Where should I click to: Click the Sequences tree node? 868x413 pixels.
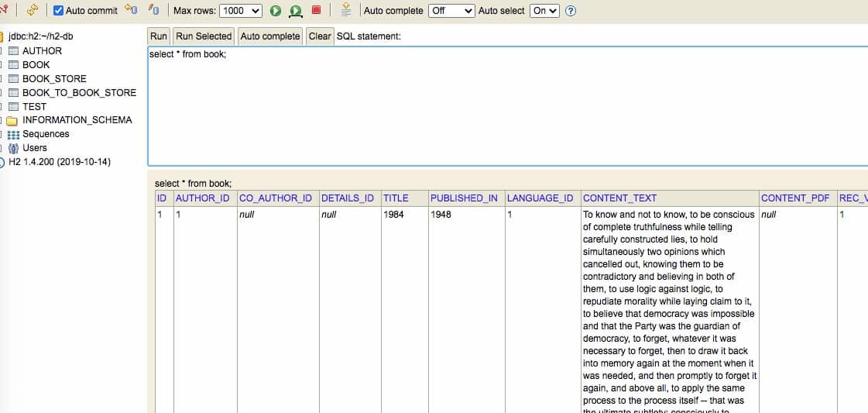[x=46, y=134]
